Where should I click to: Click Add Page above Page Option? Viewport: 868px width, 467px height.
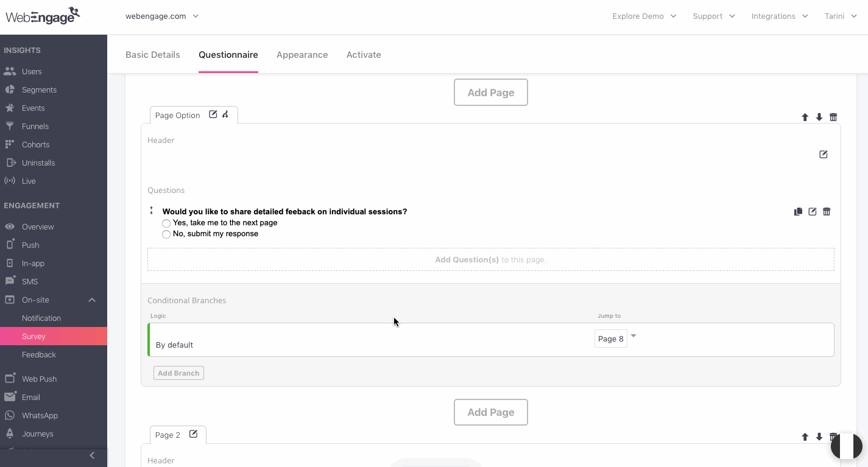pyautogui.click(x=491, y=93)
